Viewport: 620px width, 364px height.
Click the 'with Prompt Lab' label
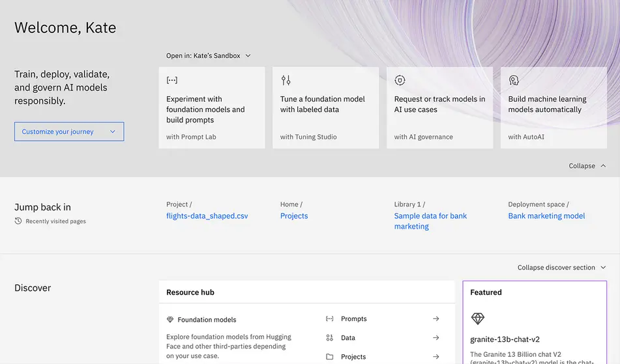click(x=191, y=137)
